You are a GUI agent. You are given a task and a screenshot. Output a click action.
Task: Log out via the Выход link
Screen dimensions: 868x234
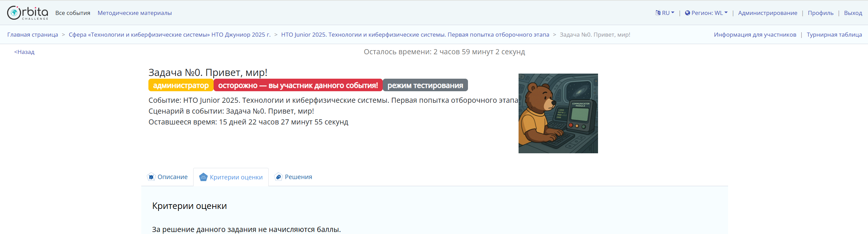click(853, 13)
